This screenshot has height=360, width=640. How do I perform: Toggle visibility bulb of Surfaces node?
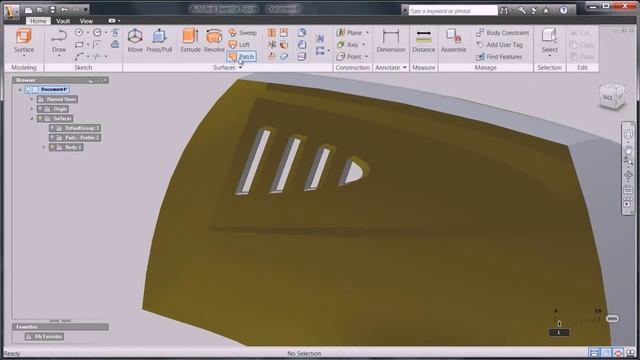click(x=40, y=118)
